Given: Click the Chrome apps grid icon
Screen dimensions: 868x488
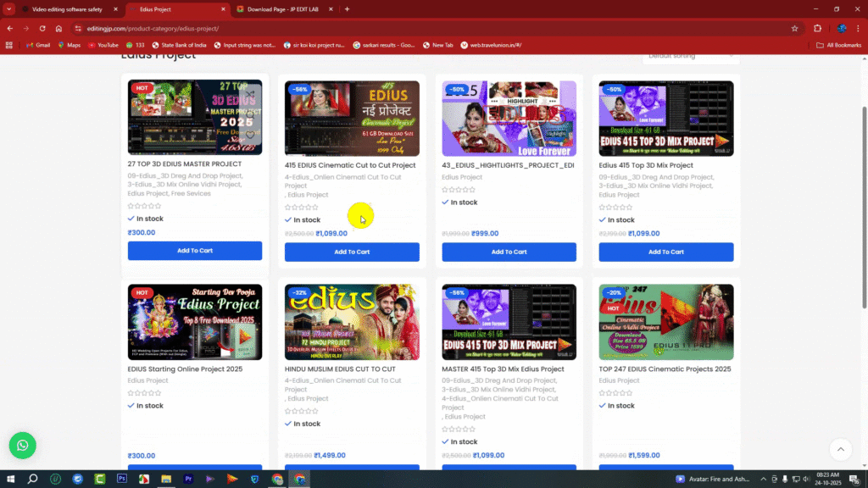Looking at the screenshot, I should pyautogui.click(x=9, y=45).
